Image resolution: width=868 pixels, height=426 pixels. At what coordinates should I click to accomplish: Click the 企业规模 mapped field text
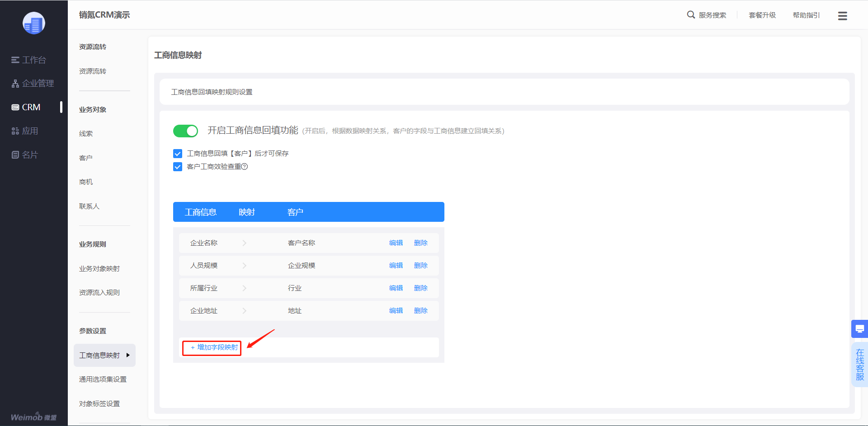click(302, 266)
